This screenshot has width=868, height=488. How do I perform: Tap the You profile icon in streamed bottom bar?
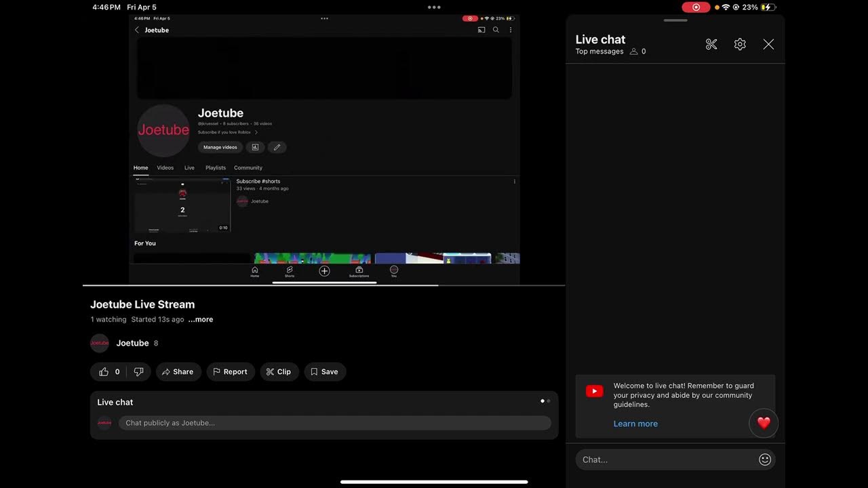click(x=393, y=272)
